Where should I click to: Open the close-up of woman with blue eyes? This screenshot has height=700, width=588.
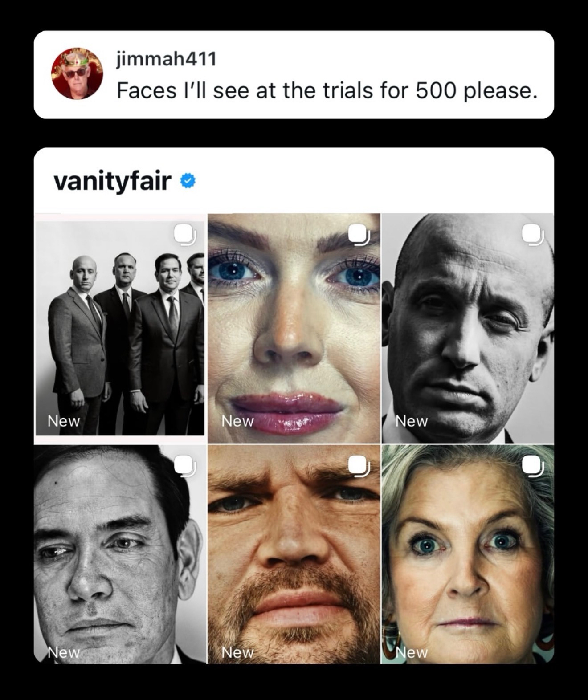click(x=294, y=330)
